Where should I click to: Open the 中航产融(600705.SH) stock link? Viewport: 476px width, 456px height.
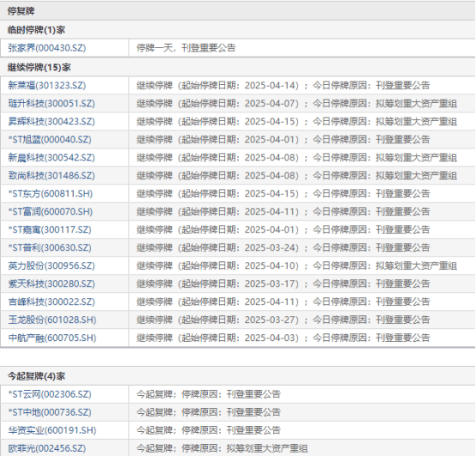(x=52, y=337)
